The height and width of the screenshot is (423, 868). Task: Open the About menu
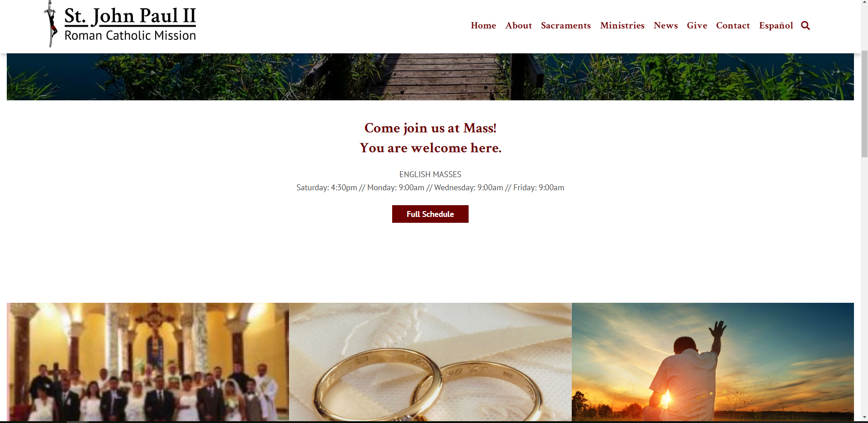pos(518,26)
